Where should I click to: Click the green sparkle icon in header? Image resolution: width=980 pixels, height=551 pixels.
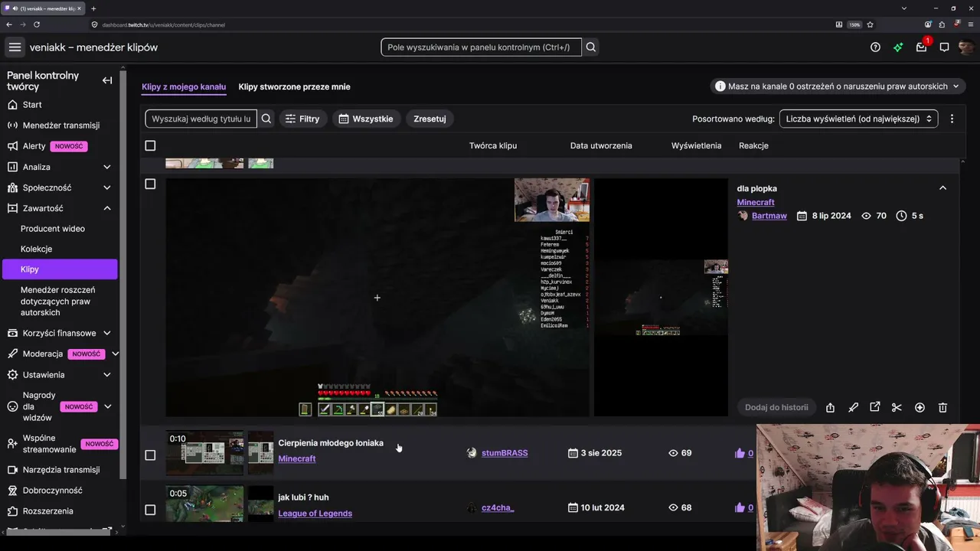pos(898,47)
